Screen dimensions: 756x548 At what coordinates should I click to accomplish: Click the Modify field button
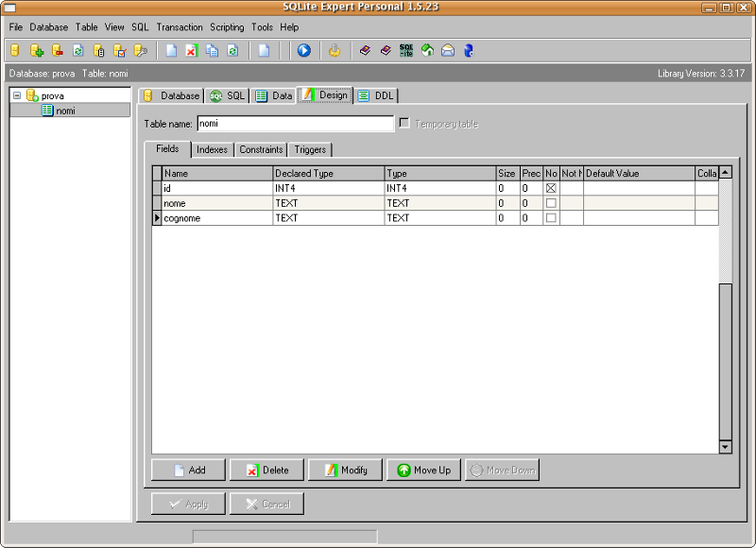click(x=345, y=470)
